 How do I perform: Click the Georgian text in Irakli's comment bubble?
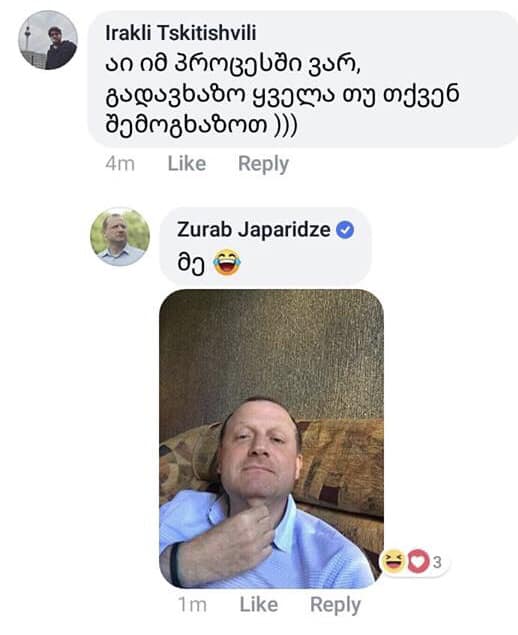coord(282,95)
